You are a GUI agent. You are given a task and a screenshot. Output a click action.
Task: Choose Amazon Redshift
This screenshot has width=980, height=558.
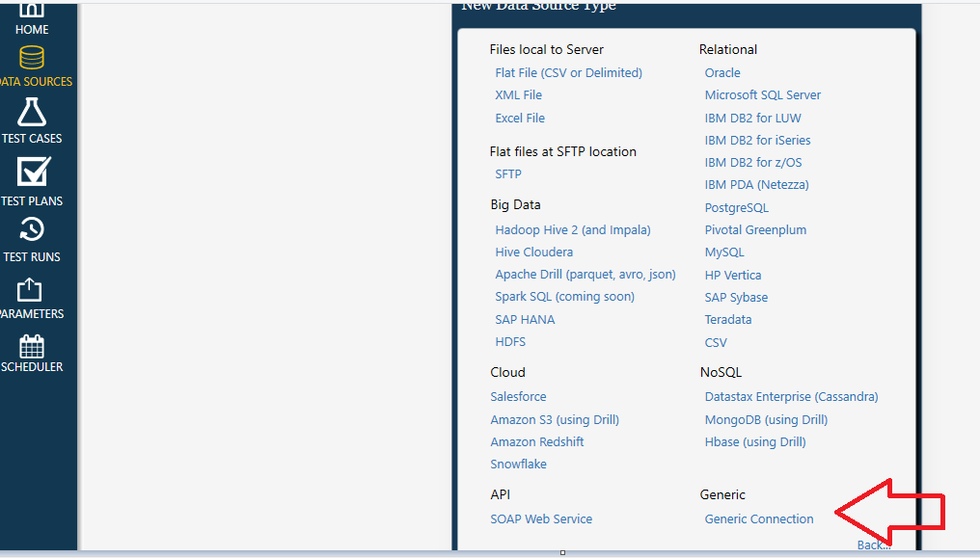coord(537,442)
